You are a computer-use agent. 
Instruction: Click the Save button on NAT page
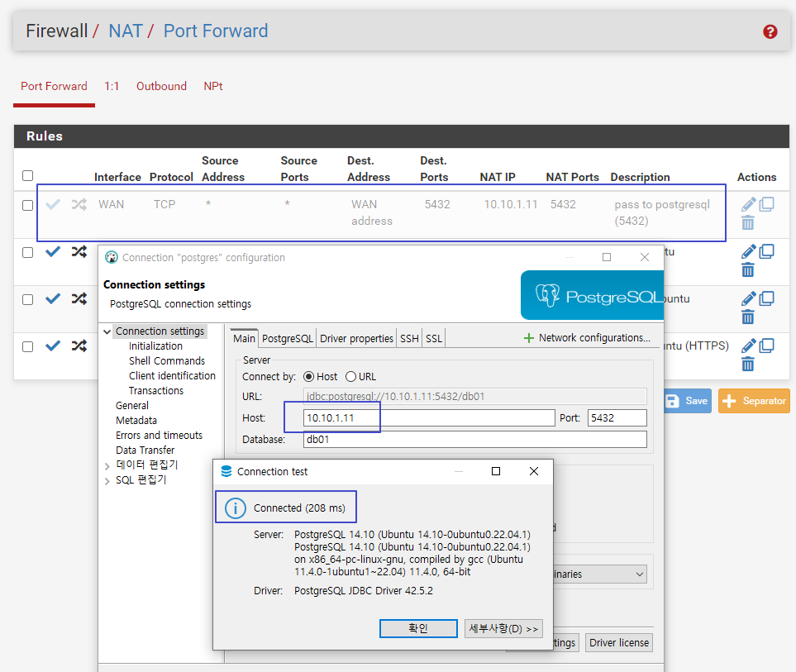click(x=688, y=401)
